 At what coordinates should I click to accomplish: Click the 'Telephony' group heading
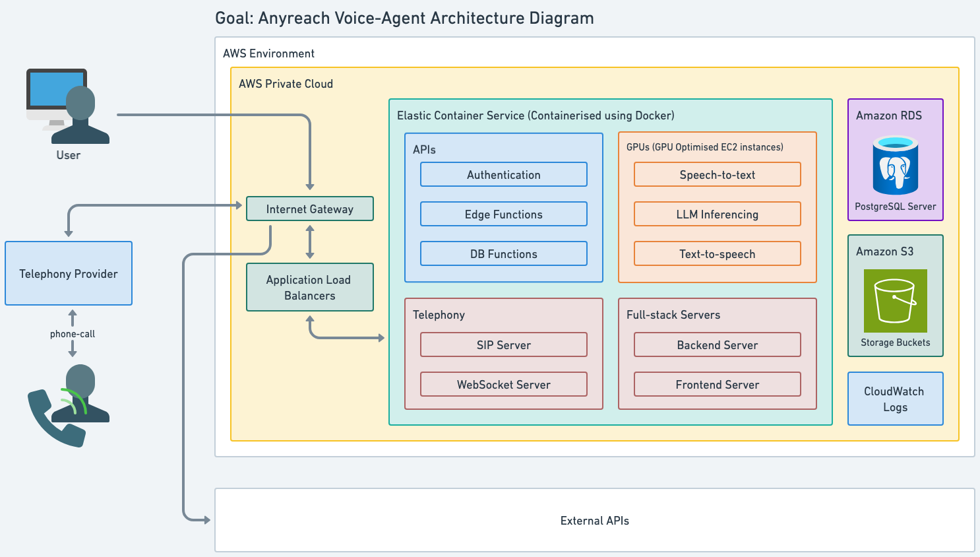[439, 315]
